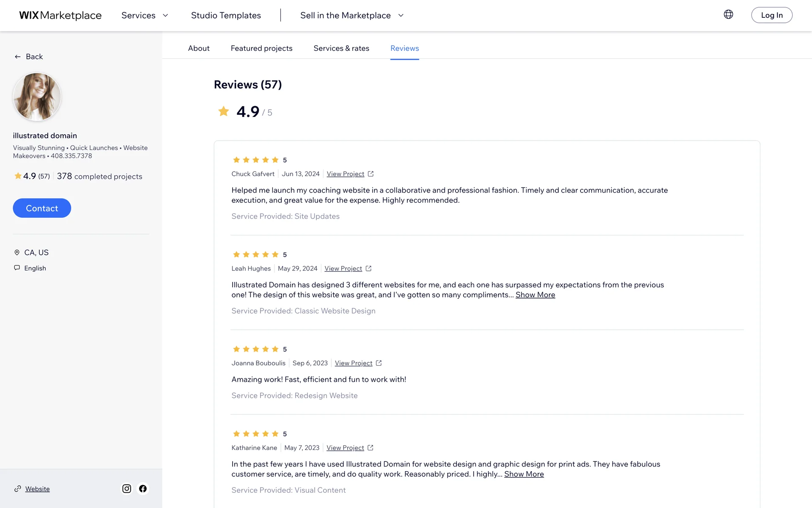812x508 pixels.
Task: Go to the Featured projects tab
Action: (261, 48)
